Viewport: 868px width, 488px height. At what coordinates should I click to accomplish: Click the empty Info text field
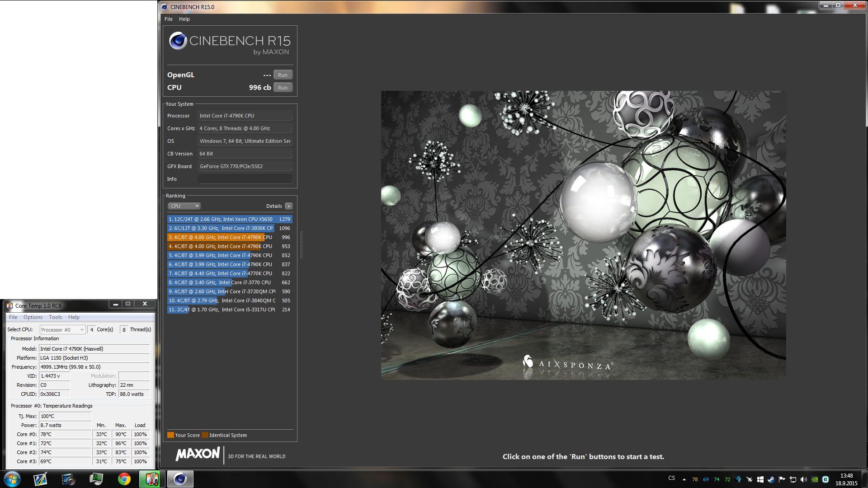click(245, 179)
